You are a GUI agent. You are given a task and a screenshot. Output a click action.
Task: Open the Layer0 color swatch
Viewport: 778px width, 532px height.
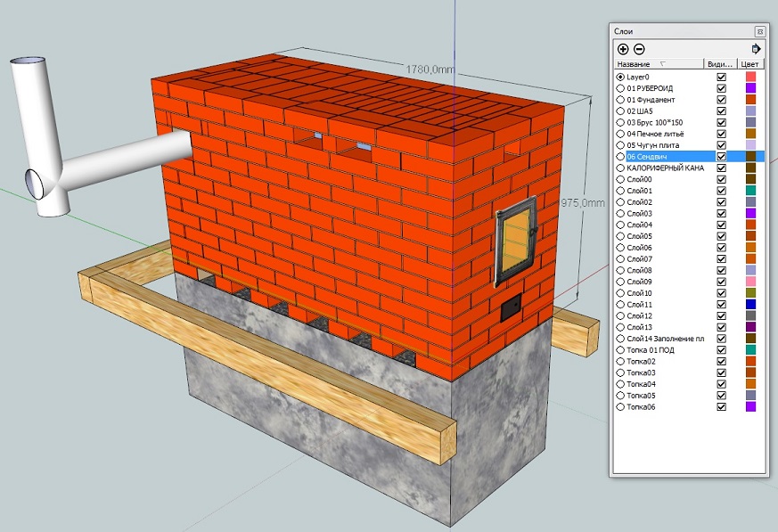click(750, 78)
